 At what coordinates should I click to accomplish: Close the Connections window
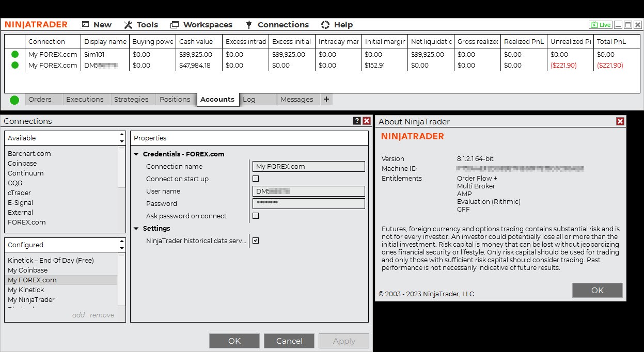tap(367, 121)
